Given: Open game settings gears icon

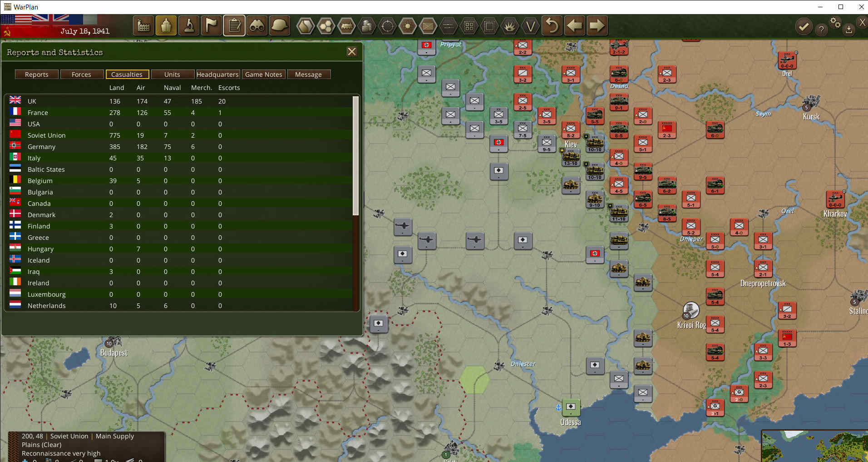Looking at the screenshot, I should [x=835, y=22].
